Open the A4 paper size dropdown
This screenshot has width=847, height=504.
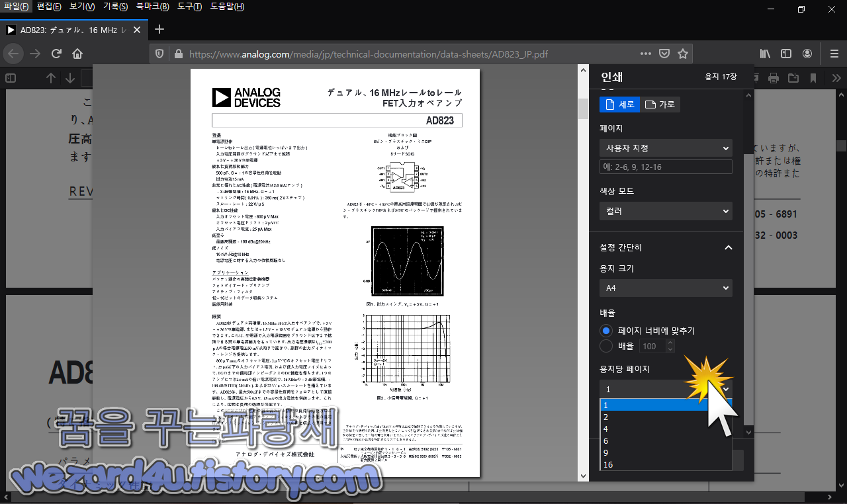click(666, 288)
